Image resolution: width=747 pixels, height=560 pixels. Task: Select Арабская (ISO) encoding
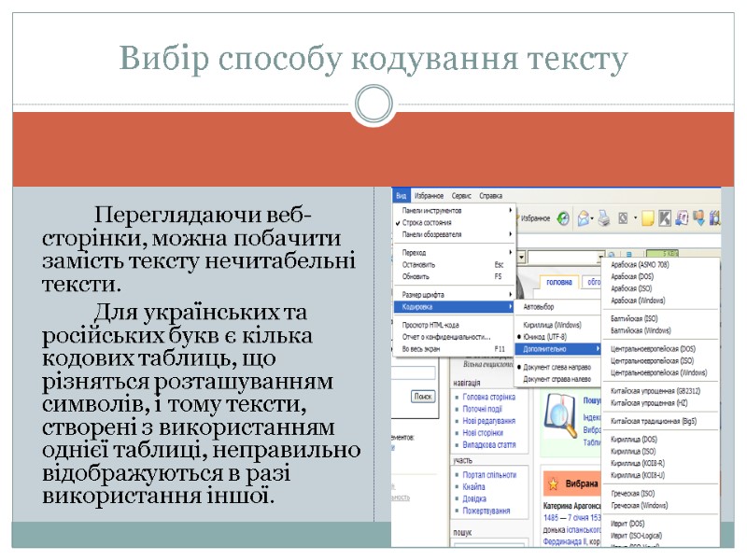(x=660, y=288)
